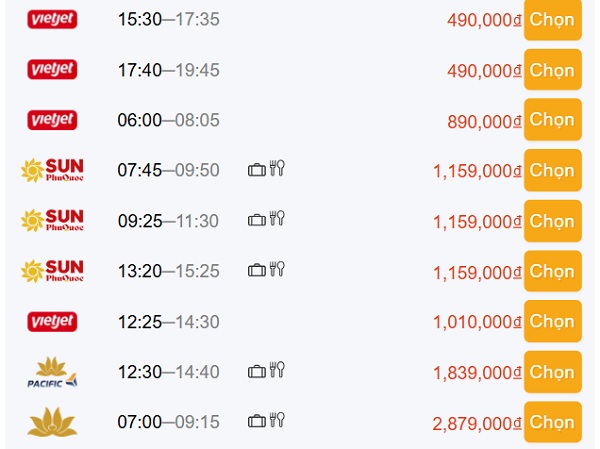Viewport: 600px width, 449px height.
Task: Select Chọn for the 06:00–08:05 flight
Action: pyautogui.click(x=552, y=120)
